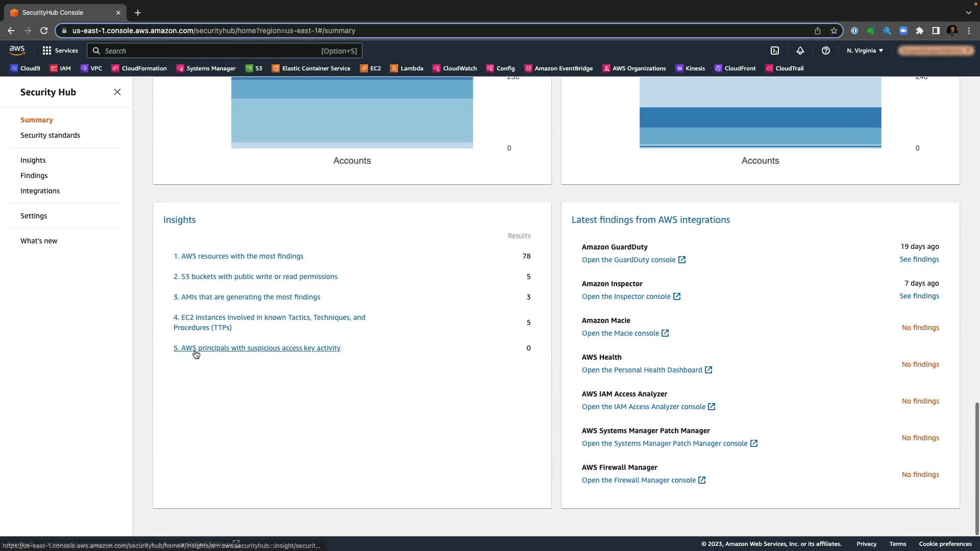Expand the N. Virginia region dropdown

865,51
